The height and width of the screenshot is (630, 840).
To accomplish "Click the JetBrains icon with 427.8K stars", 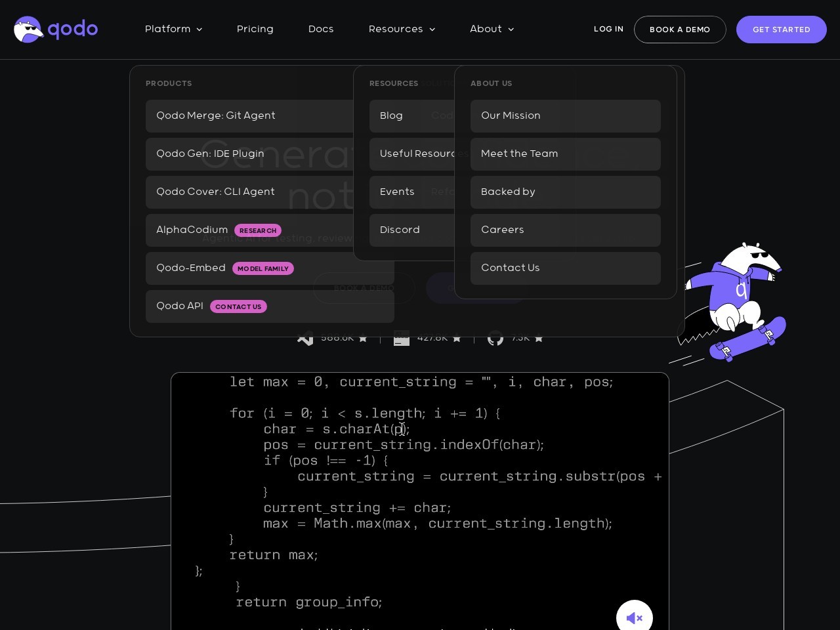I will [402, 339].
